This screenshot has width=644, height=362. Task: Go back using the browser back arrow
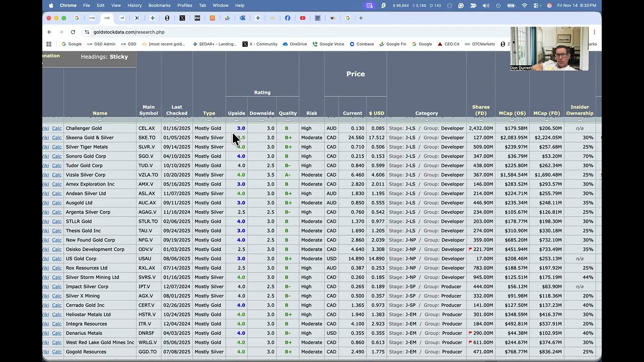[49, 32]
